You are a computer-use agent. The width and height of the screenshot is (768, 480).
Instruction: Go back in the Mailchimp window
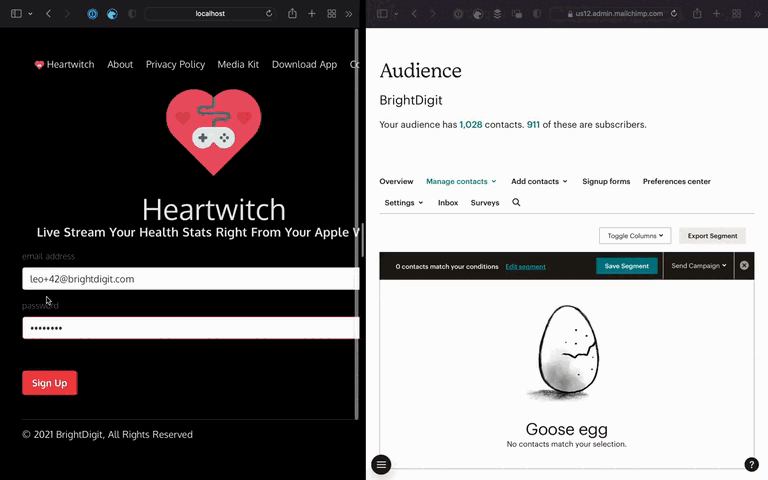[x=414, y=14]
